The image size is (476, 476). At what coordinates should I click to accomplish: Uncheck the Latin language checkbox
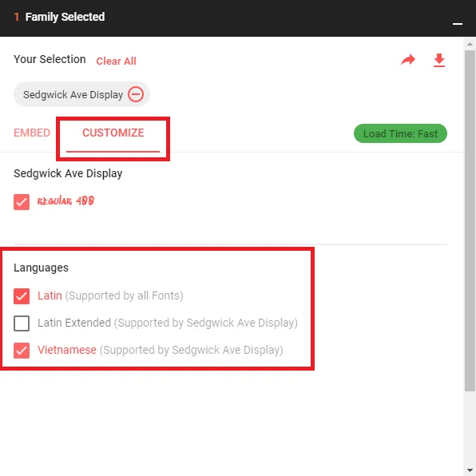coord(22,296)
